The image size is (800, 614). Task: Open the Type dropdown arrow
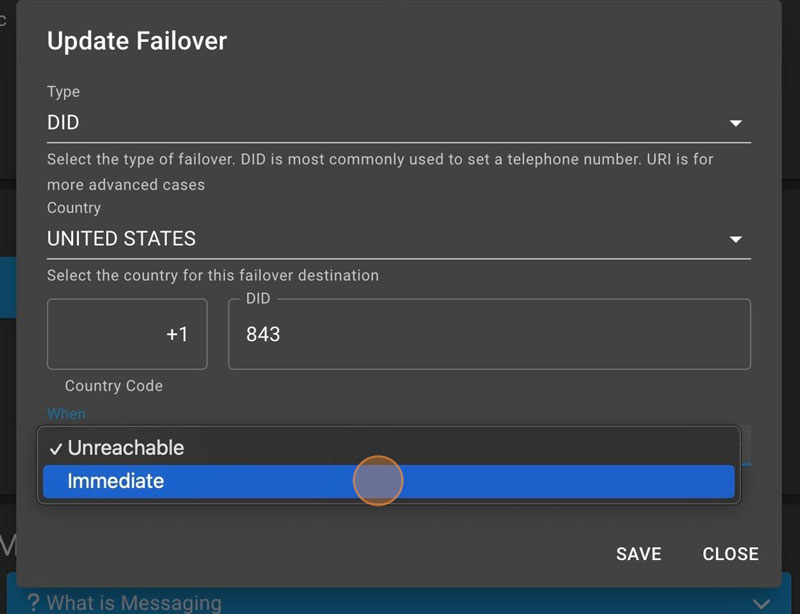coord(736,123)
